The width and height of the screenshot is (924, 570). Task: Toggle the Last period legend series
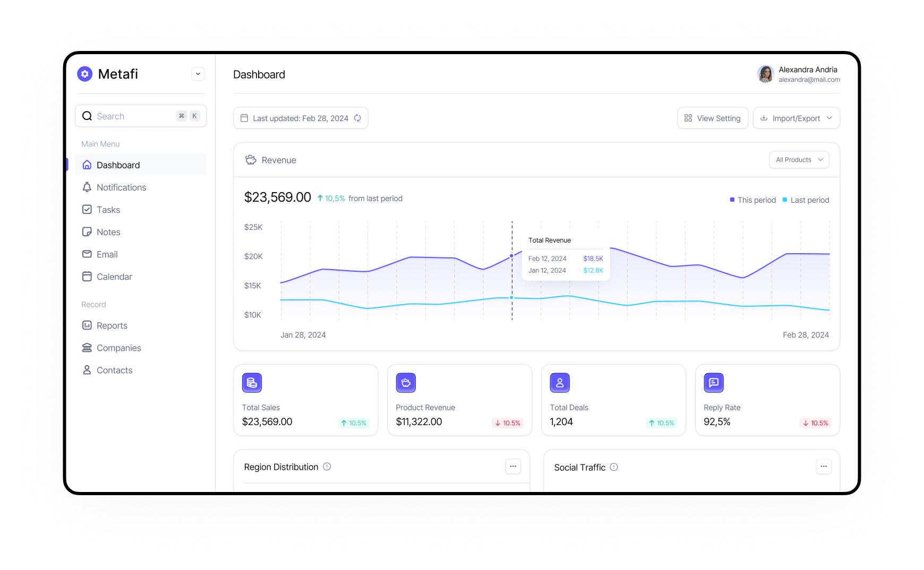(x=806, y=200)
